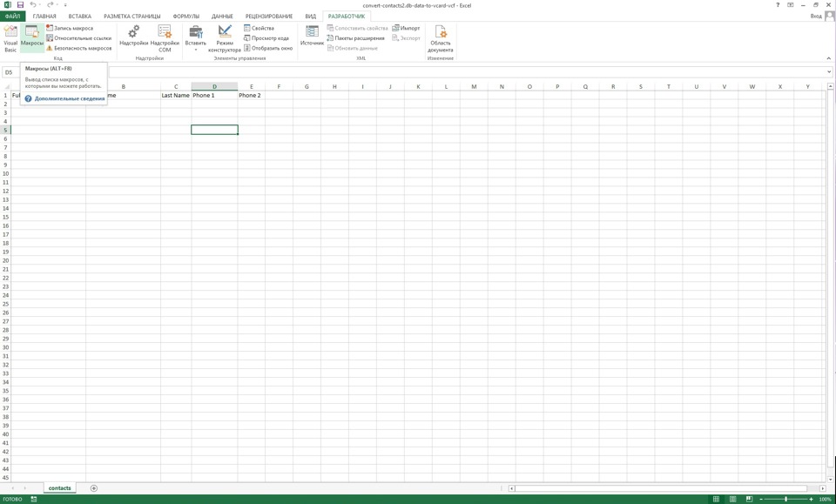The width and height of the screenshot is (836, 504).
Task: Open Excel Help question mark
Action: click(x=778, y=5)
